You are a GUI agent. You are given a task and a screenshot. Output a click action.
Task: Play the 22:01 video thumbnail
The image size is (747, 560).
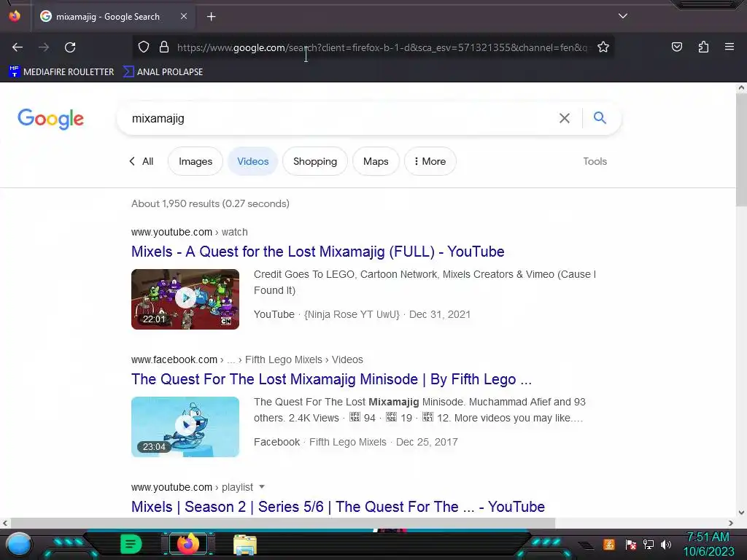[x=185, y=299]
